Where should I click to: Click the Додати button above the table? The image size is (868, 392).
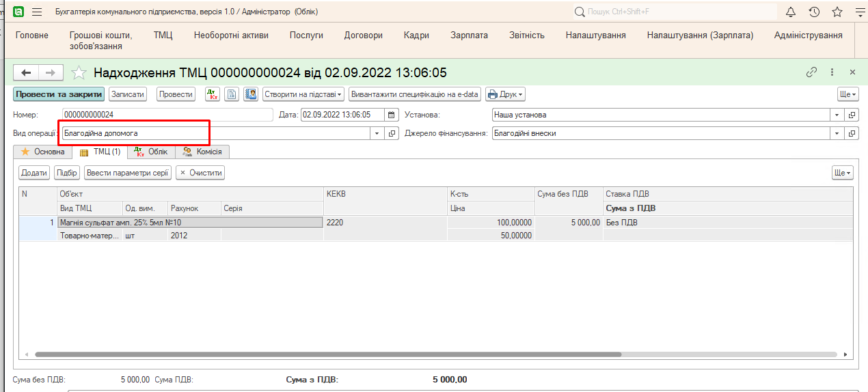[x=34, y=173]
